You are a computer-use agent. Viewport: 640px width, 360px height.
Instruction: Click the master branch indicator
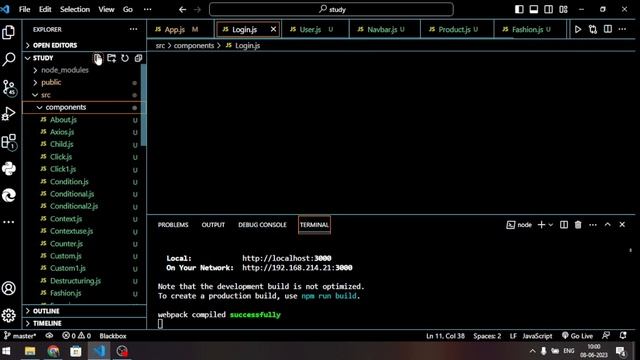click(x=20, y=336)
